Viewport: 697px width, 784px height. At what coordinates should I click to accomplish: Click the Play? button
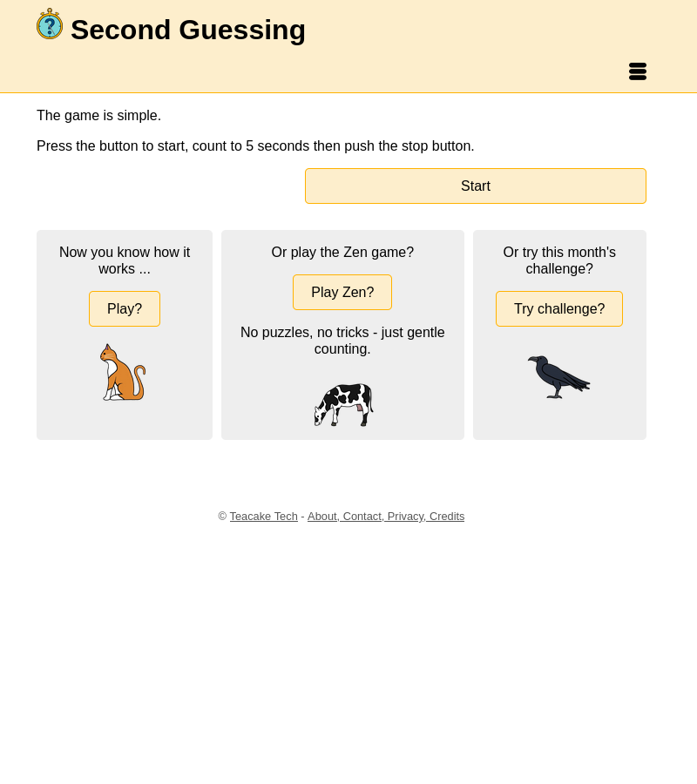tap(125, 309)
